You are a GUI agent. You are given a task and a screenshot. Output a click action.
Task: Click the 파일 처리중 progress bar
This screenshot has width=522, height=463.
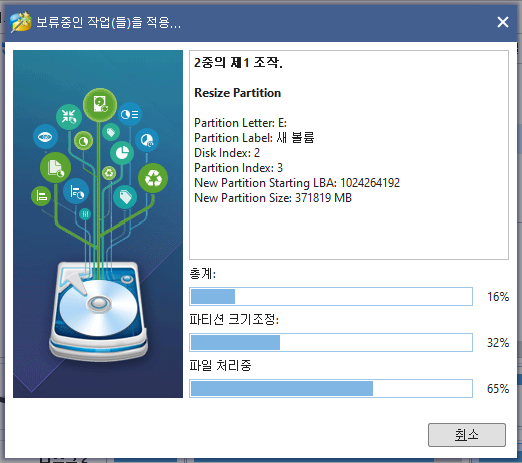tap(331, 388)
